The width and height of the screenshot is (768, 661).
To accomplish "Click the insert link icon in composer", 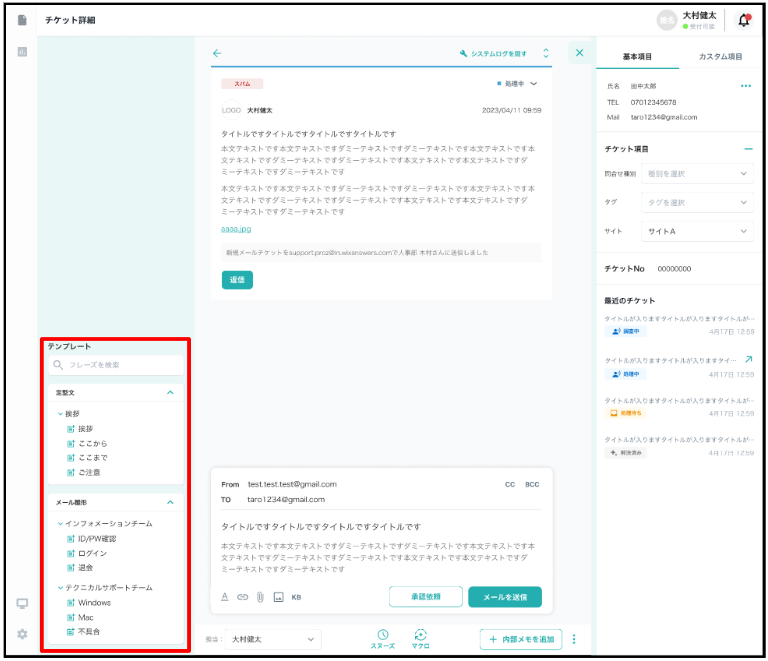I will [x=242, y=597].
